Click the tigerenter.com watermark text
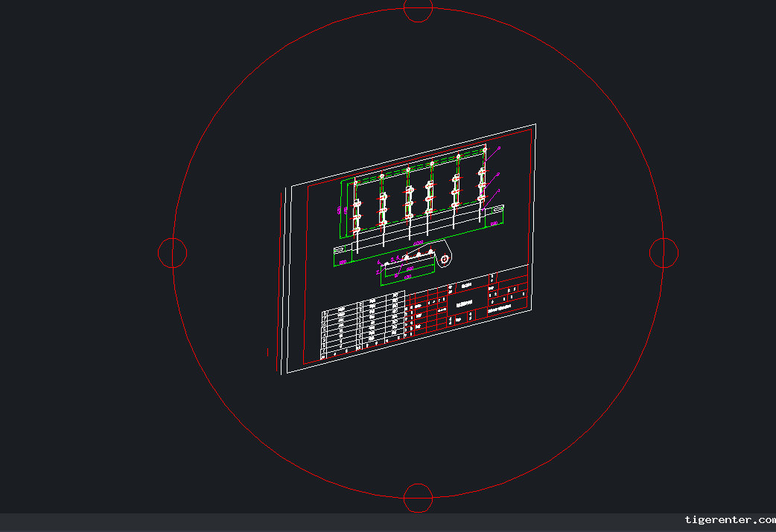Screen dimensions: 776x532 point(729,520)
